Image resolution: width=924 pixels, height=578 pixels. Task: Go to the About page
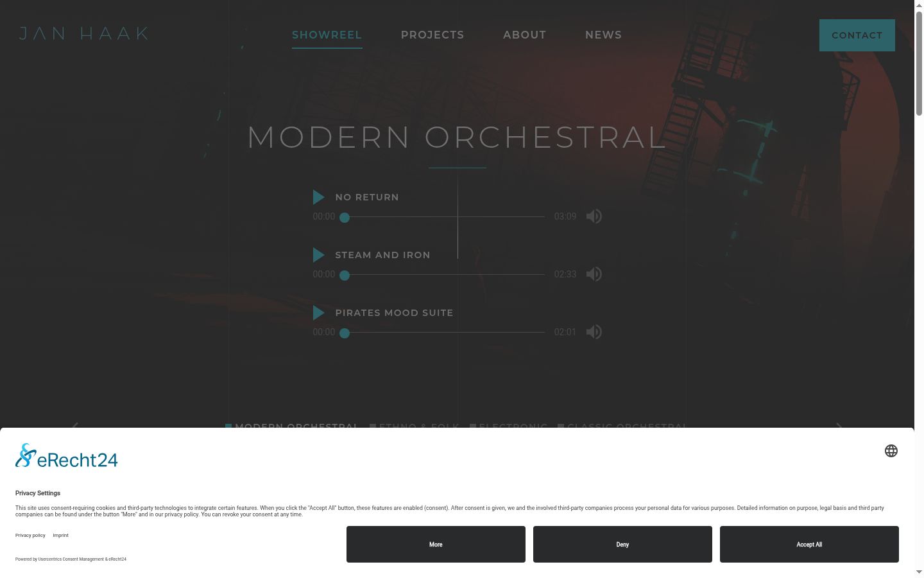coord(525,35)
